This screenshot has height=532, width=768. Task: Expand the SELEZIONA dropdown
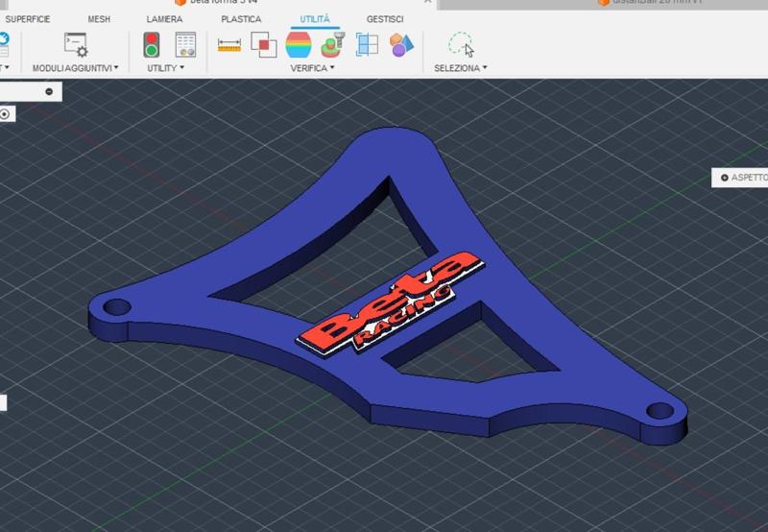click(x=461, y=68)
